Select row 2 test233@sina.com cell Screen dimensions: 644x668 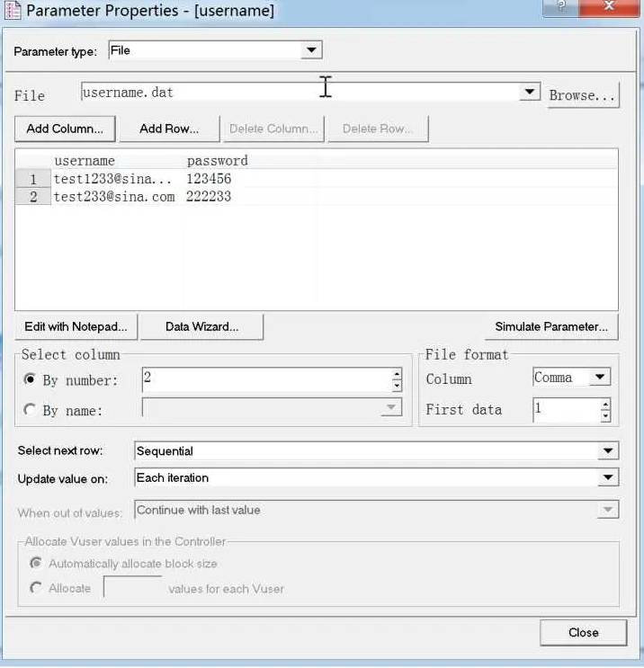[x=114, y=197]
